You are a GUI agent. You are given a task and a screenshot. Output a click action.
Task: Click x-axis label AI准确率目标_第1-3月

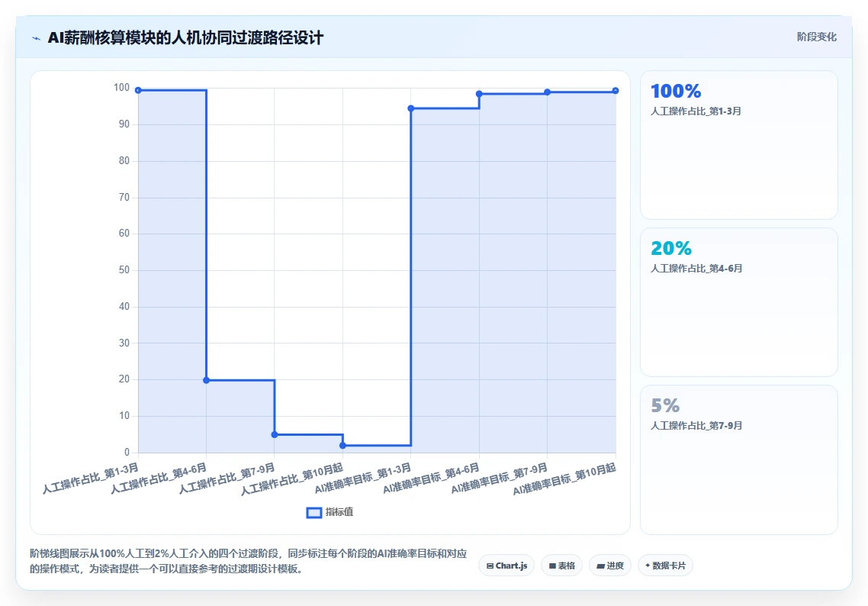coord(362,479)
